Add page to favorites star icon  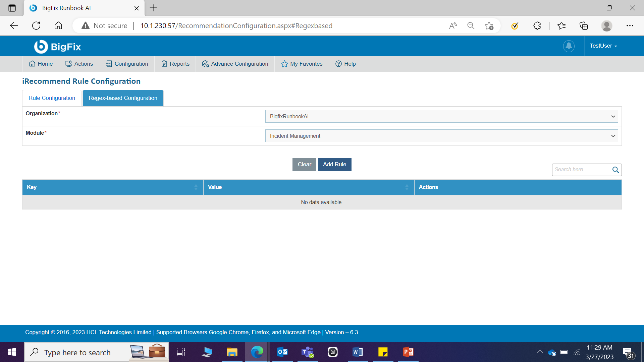click(x=489, y=26)
